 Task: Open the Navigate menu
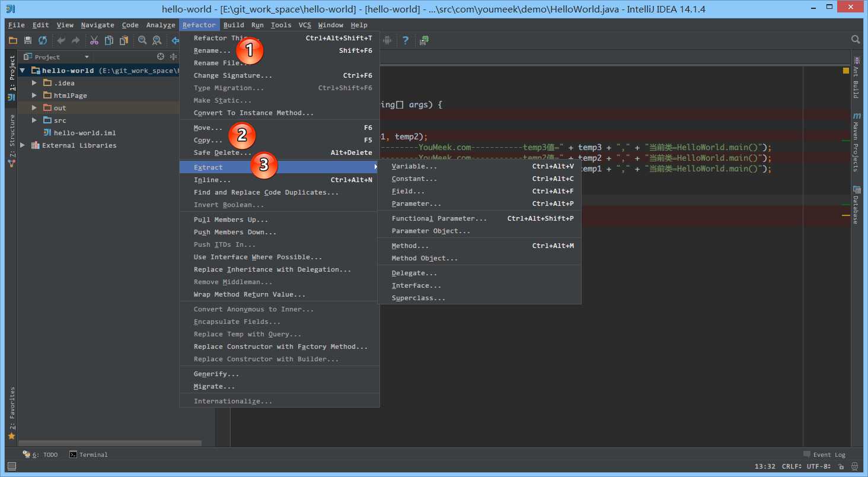(x=98, y=25)
